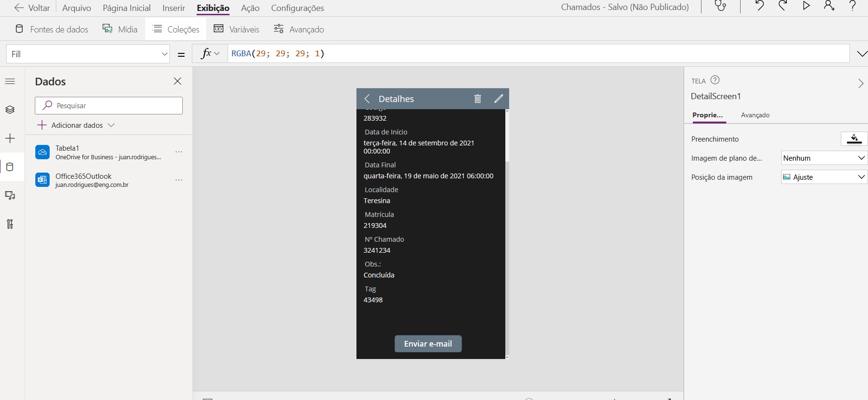Click the Pesquisar search field

tap(109, 105)
